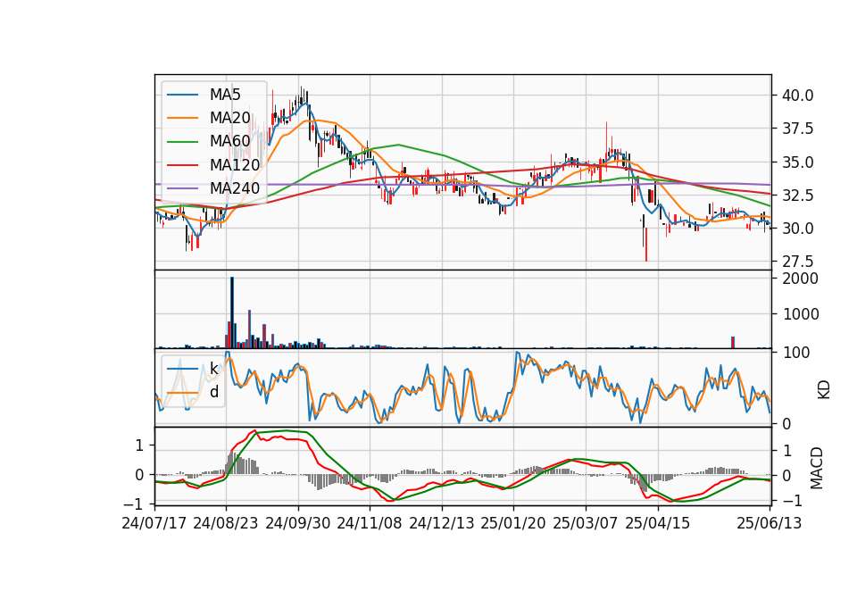
Task: Click the 24/12/13 date axis label
Action: (442, 523)
